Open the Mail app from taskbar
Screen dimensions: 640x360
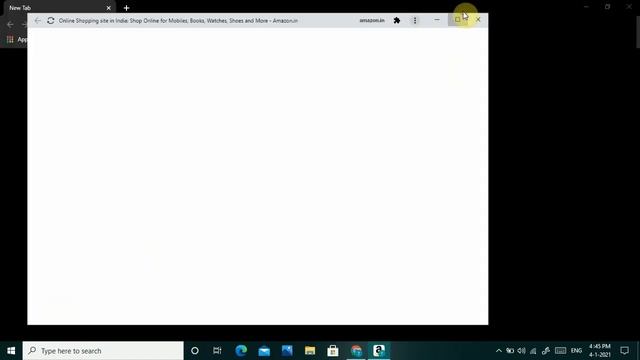(264, 351)
